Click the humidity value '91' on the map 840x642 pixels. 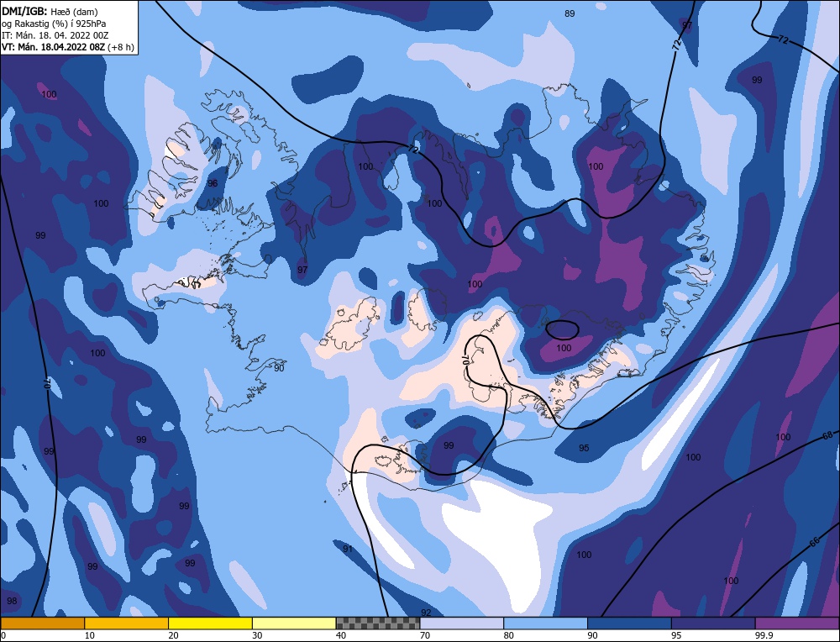point(348,549)
